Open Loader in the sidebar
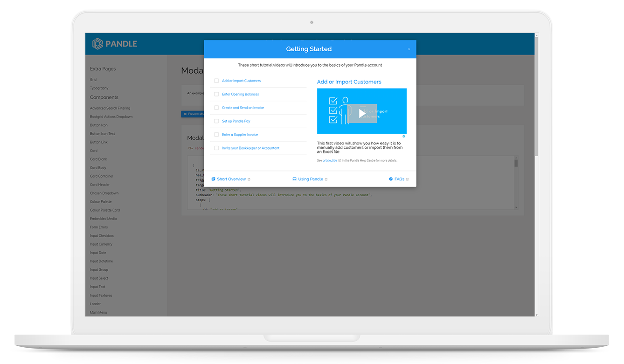624x364 pixels. (95, 304)
